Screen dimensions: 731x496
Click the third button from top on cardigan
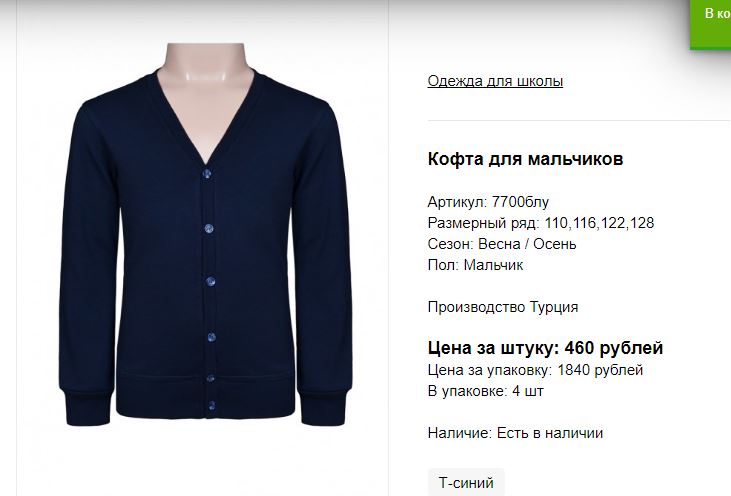coord(210,282)
